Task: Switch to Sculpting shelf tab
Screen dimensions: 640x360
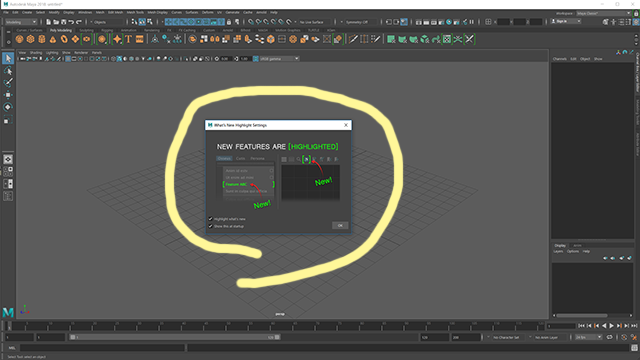Action: pos(86,30)
